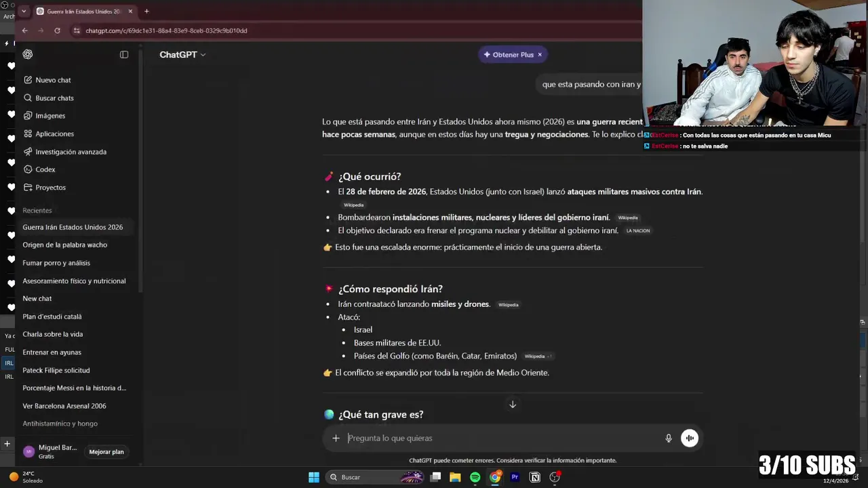The width and height of the screenshot is (868, 488).
Task: Click plus attach button in message box
Action: pos(336,439)
